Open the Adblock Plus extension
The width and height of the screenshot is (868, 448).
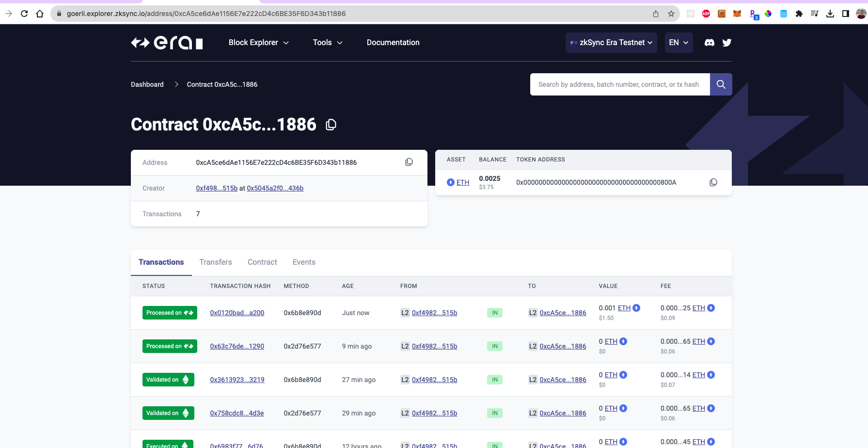(x=706, y=14)
